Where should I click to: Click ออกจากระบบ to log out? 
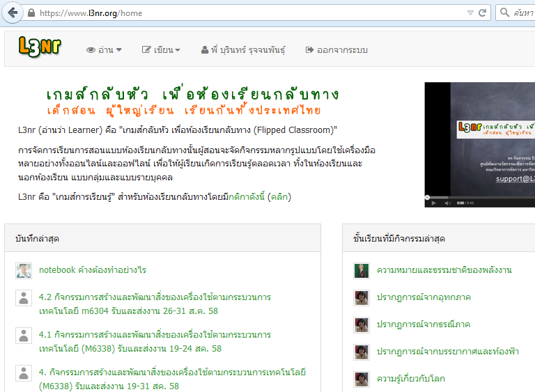pos(336,50)
